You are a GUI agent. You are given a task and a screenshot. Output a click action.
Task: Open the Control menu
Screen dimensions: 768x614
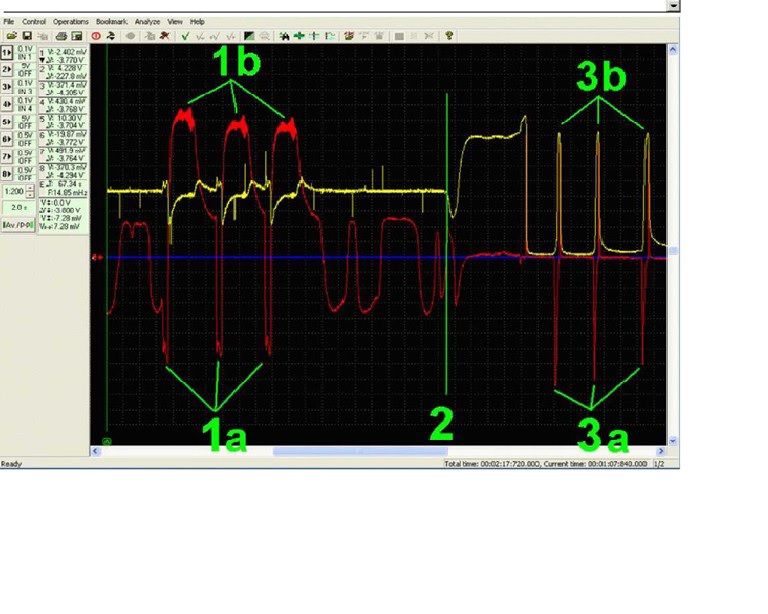pyautogui.click(x=34, y=22)
